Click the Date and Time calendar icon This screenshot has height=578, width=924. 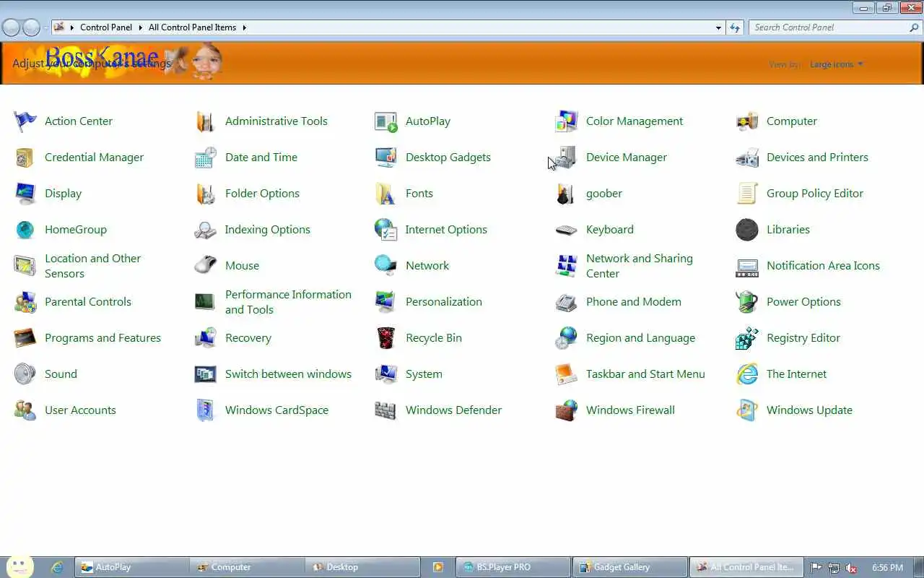(206, 158)
